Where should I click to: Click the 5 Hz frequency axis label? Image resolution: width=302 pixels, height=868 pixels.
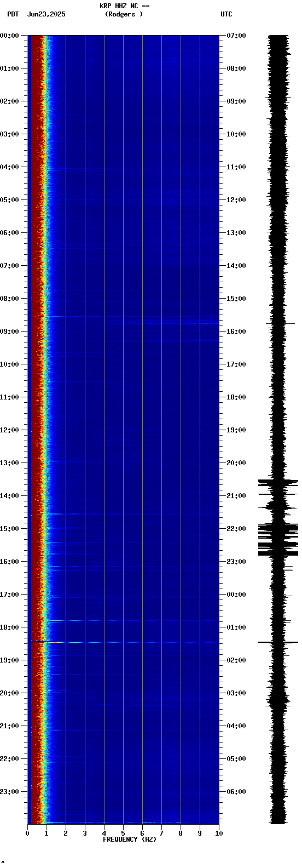(x=123, y=833)
